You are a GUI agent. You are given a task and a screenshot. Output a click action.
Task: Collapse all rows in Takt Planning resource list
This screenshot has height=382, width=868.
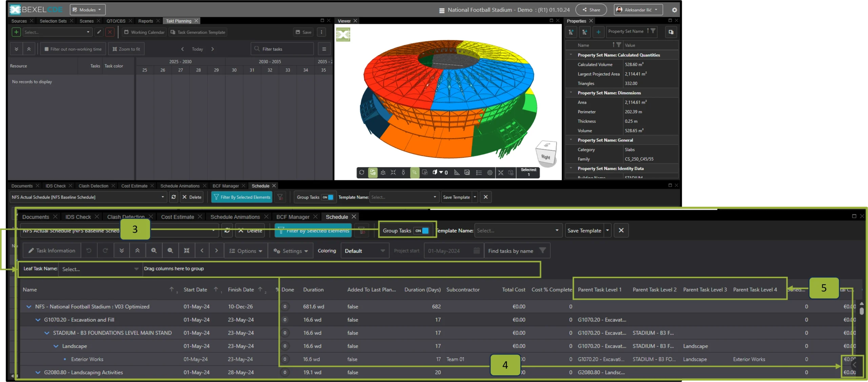click(29, 49)
